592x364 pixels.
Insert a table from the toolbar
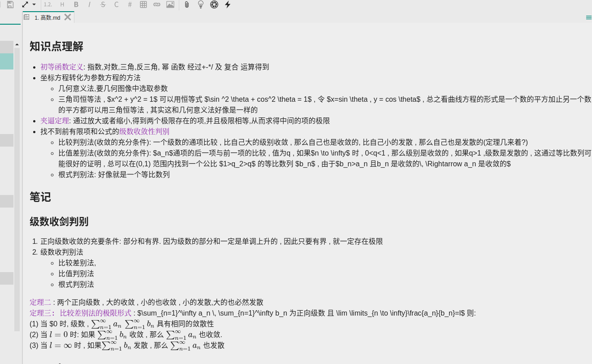143,4
